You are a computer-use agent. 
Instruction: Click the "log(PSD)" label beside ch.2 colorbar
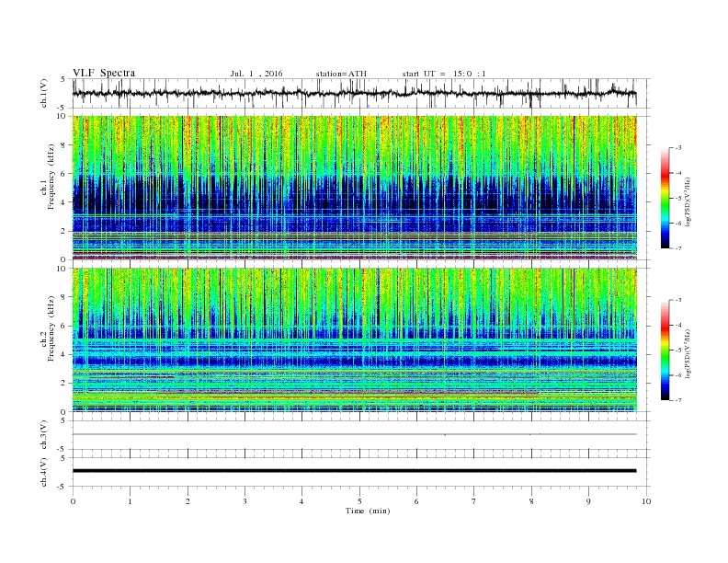(x=688, y=353)
